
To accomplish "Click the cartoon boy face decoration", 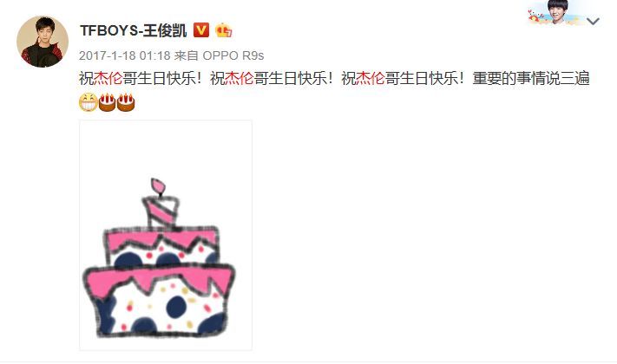I will click(x=559, y=12).
